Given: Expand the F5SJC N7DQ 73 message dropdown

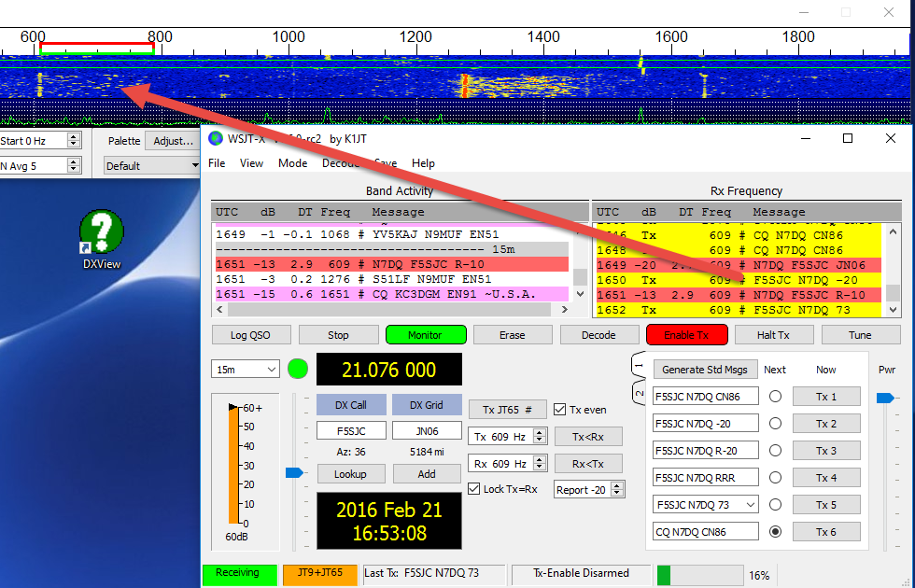Looking at the screenshot, I should click(751, 505).
